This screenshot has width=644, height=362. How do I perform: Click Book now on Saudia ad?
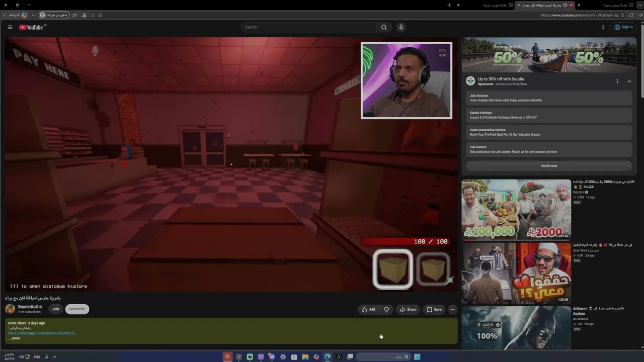click(x=549, y=166)
